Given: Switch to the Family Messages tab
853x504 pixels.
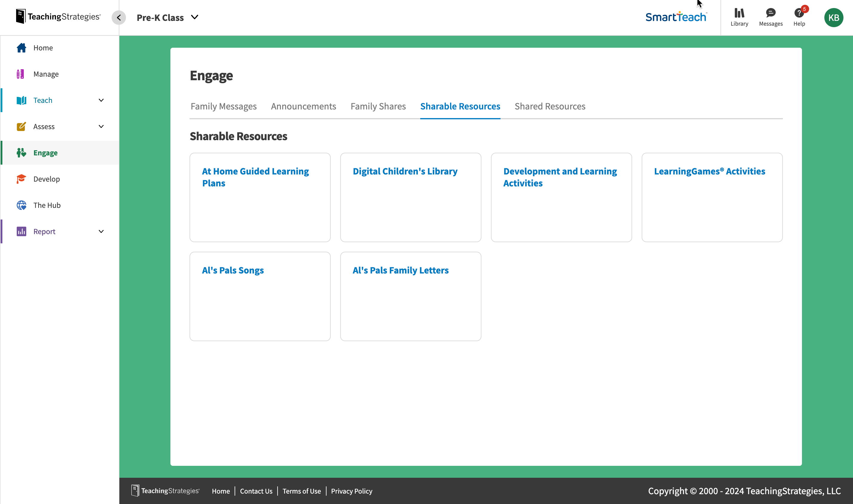Looking at the screenshot, I should click(x=223, y=106).
